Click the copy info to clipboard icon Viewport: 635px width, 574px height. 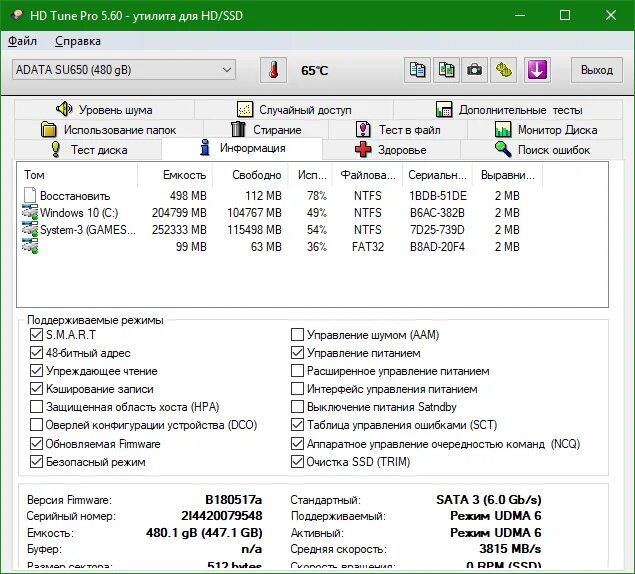tap(417, 70)
